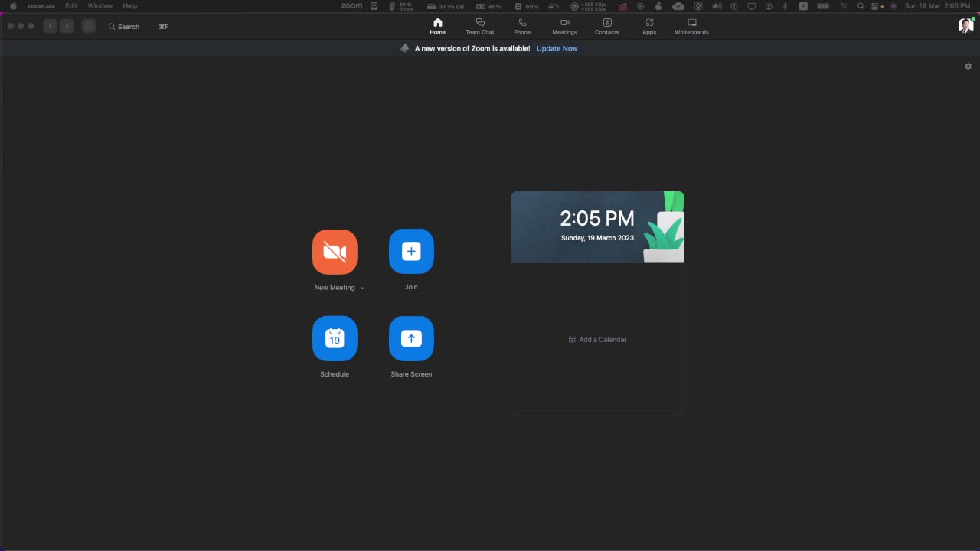Switch to the Home tab

[437, 27]
